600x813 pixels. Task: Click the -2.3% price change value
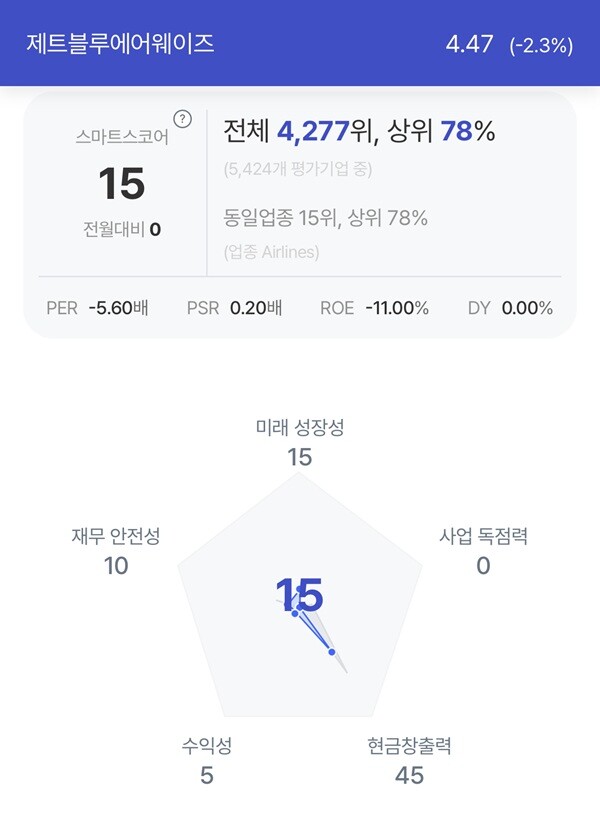click(541, 46)
